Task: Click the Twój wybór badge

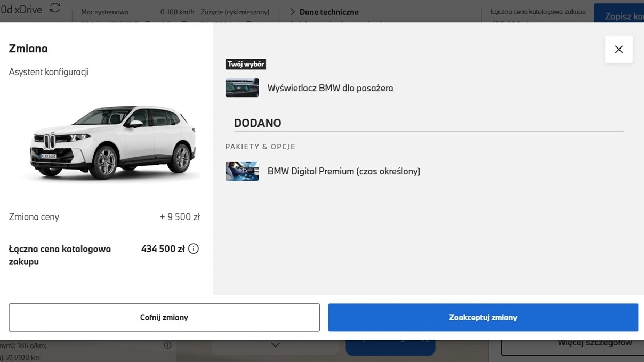Action: tap(246, 64)
